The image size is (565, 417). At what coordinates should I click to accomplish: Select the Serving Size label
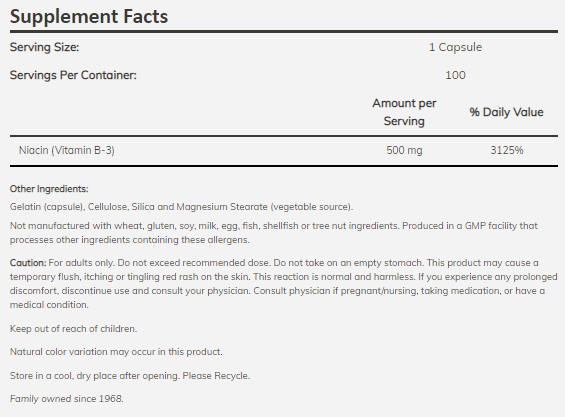pyautogui.click(x=44, y=47)
